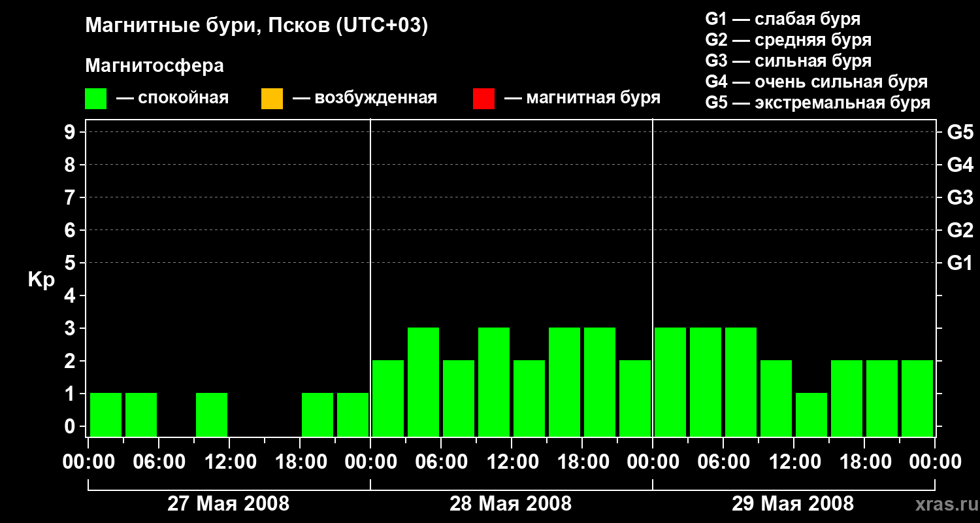
Task: Click the title 'Магнитные бури, Псков (UTC+03)'
Action: (257, 26)
